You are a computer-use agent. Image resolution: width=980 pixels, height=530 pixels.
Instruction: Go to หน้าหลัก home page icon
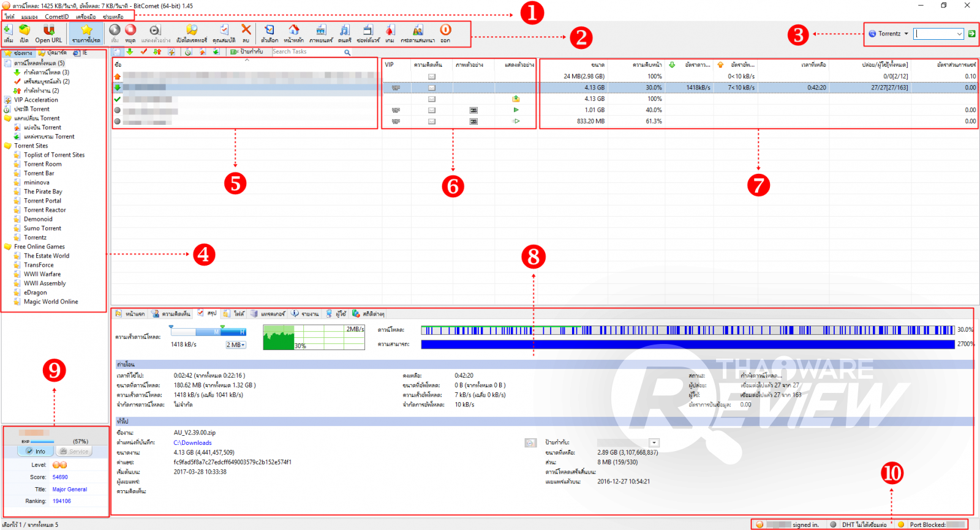pyautogui.click(x=294, y=33)
